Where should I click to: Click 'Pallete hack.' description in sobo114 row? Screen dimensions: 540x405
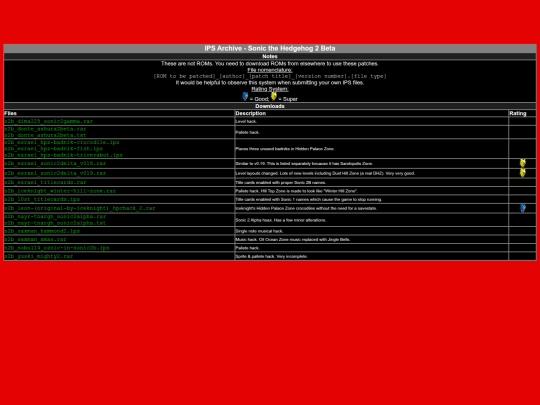[248, 248]
